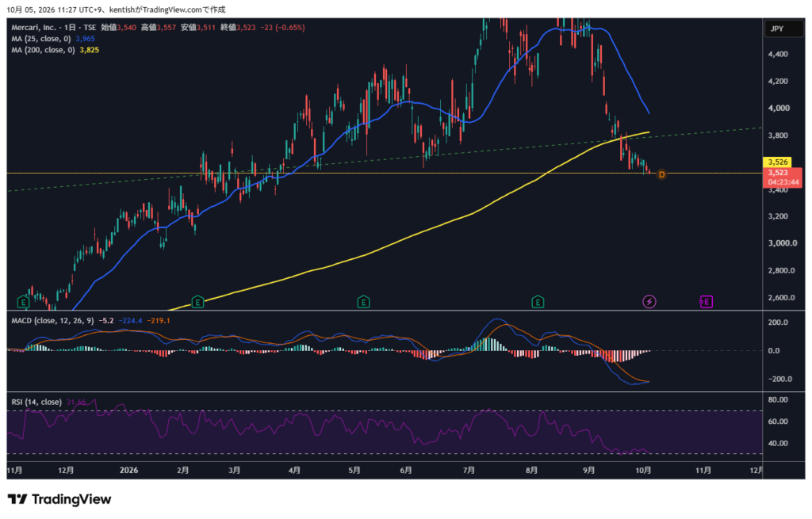Click the 4月 time axis label
Image resolution: width=812 pixels, height=519 pixels.
pos(294,470)
